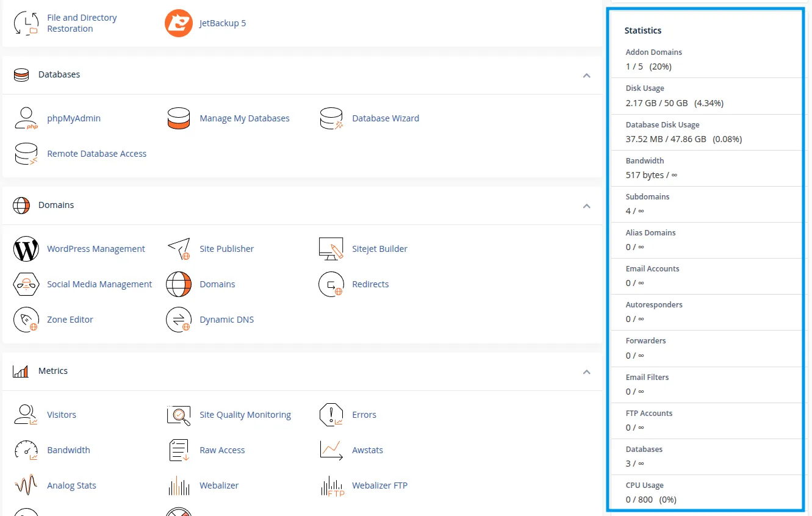
Task: Open Remote Database Access
Action: pyautogui.click(x=97, y=153)
